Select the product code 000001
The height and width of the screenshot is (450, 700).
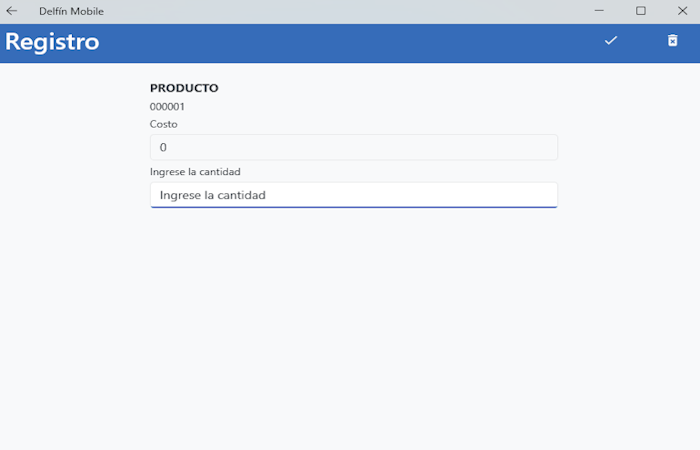tap(167, 107)
